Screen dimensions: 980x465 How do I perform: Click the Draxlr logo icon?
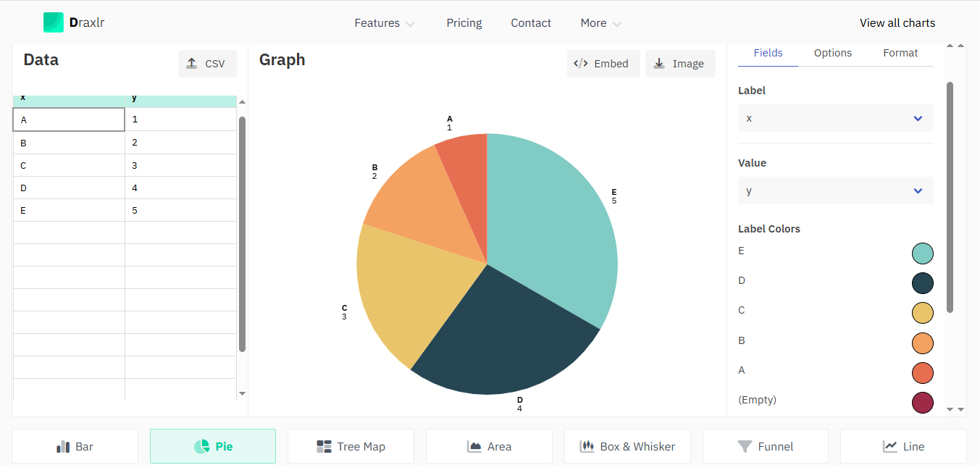(54, 22)
